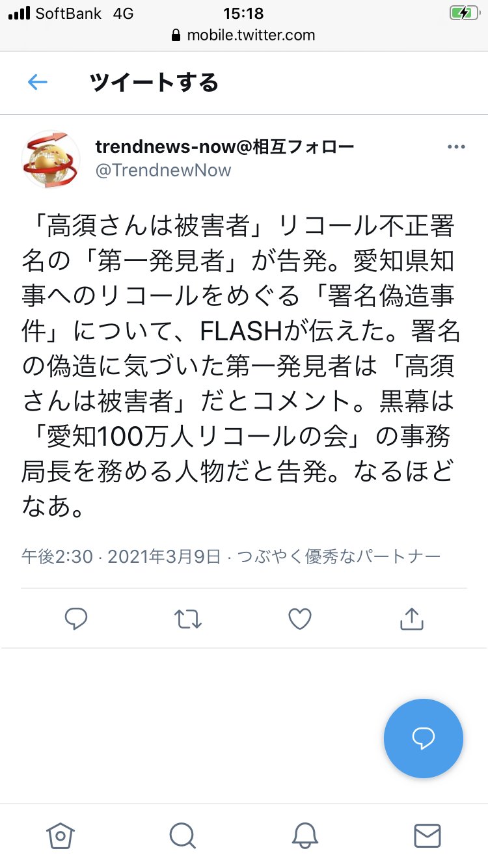View the trendnews-now globe profile avatar
Viewport: 488px width, 868px height.
pos(51,160)
